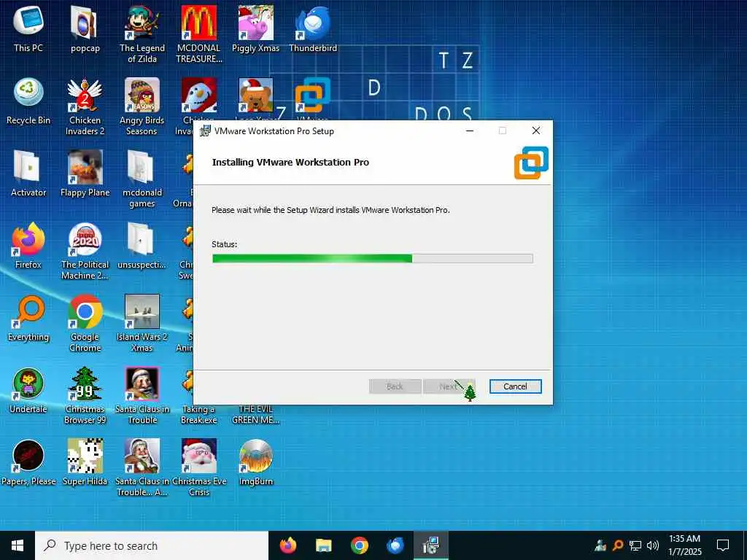Select VMware installer taskbar button
The image size is (747, 560).
click(430, 545)
